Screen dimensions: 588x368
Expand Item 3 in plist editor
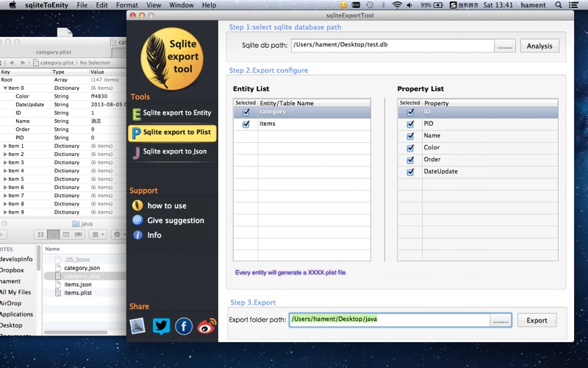pos(5,163)
